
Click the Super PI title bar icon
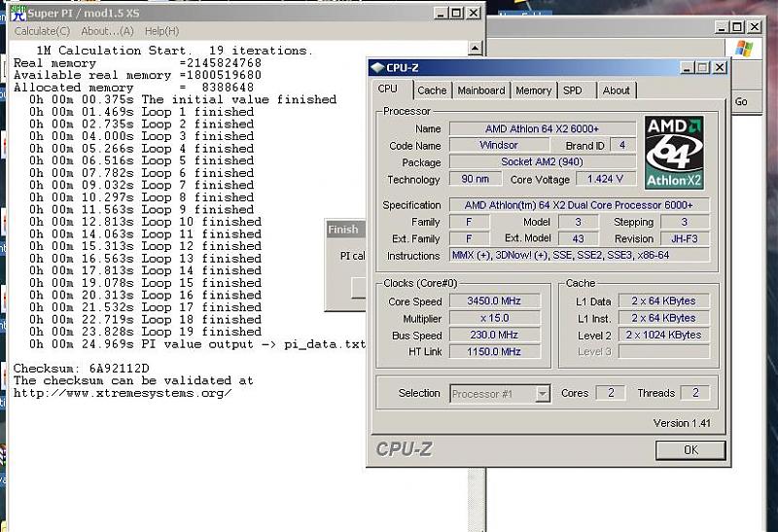click(x=18, y=14)
